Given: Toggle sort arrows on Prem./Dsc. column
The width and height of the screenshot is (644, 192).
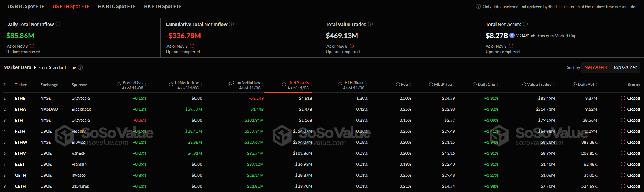Looking at the screenshot, I should (x=146, y=85).
